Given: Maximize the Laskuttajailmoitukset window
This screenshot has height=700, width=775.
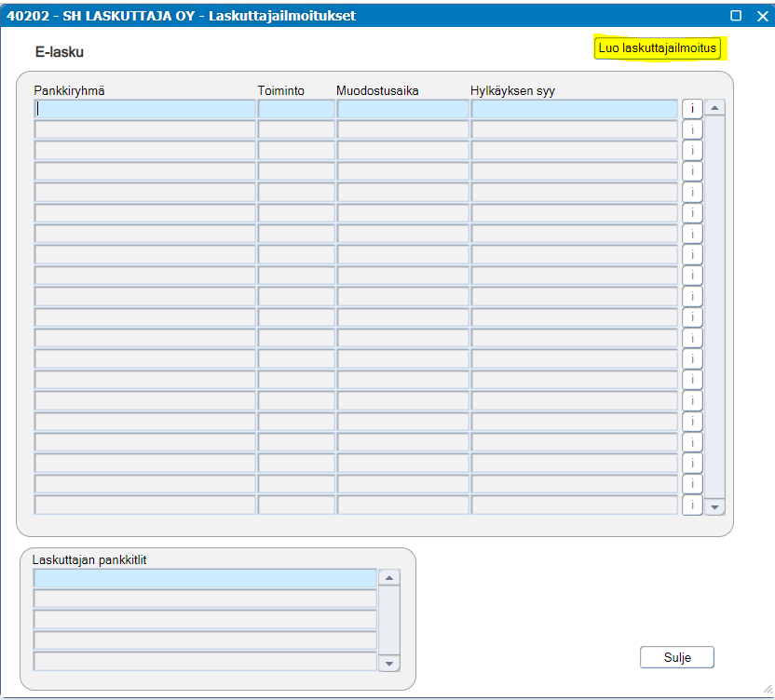Looking at the screenshot, I should 736,16.
